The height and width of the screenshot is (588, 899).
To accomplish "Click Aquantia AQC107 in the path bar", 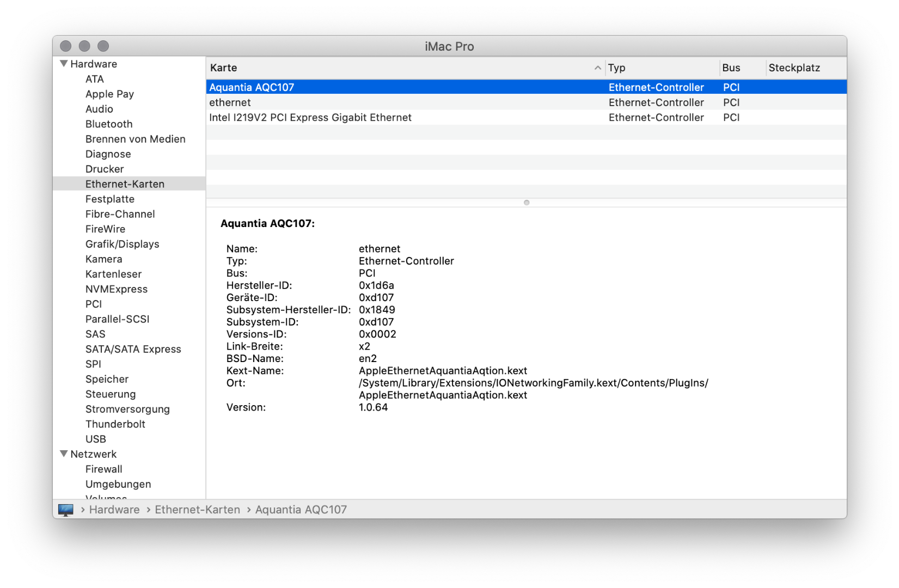I will pyautogui.click(x=301, y=510).
